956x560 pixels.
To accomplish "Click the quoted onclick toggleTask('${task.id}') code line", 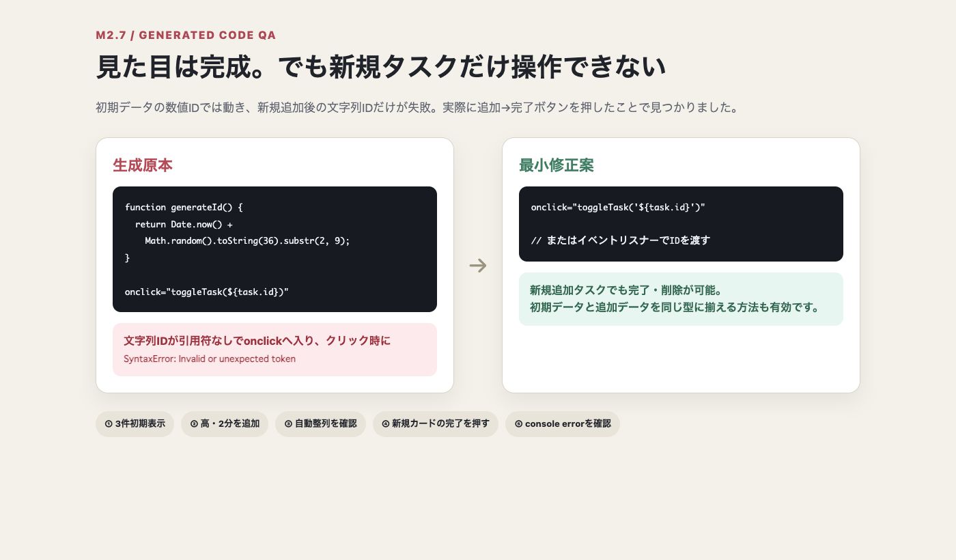I will (618, 207).
